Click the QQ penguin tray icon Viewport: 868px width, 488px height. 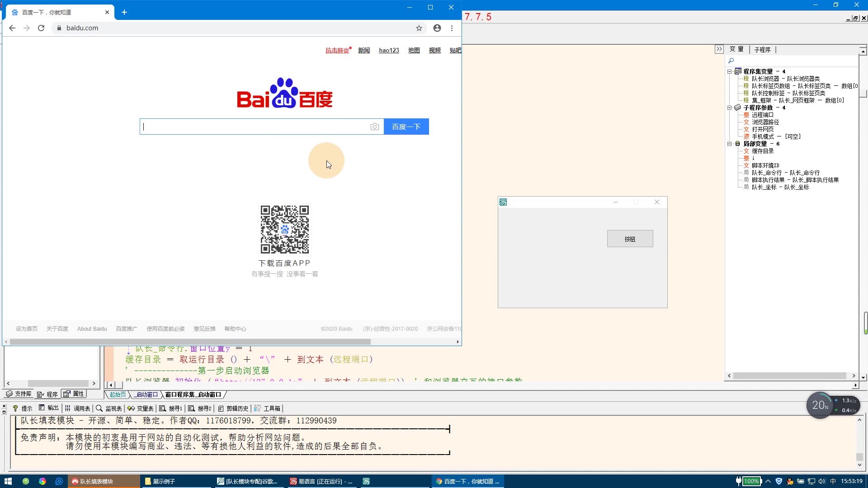pos(790,481)
